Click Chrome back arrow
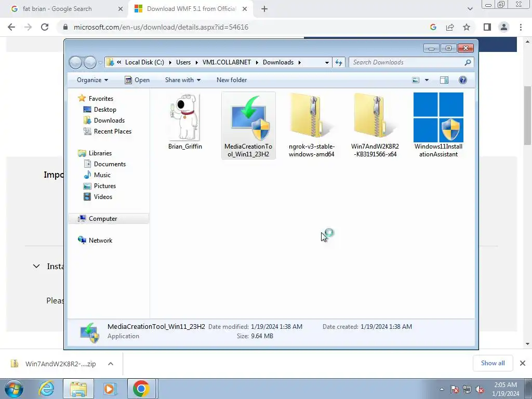 [x=11, y=27]
